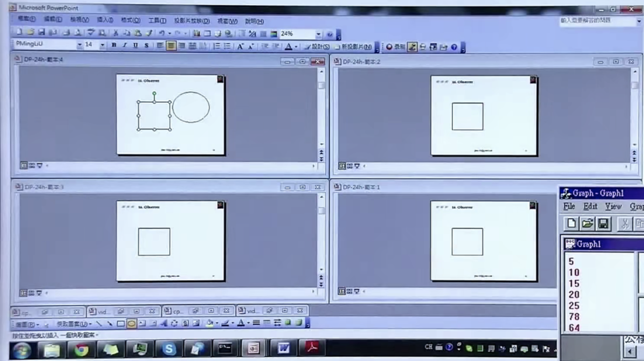Click the Fill Color paint bucket swatch
The width and height of the screenshot is (644, 361).
click(x=210, y=323)
